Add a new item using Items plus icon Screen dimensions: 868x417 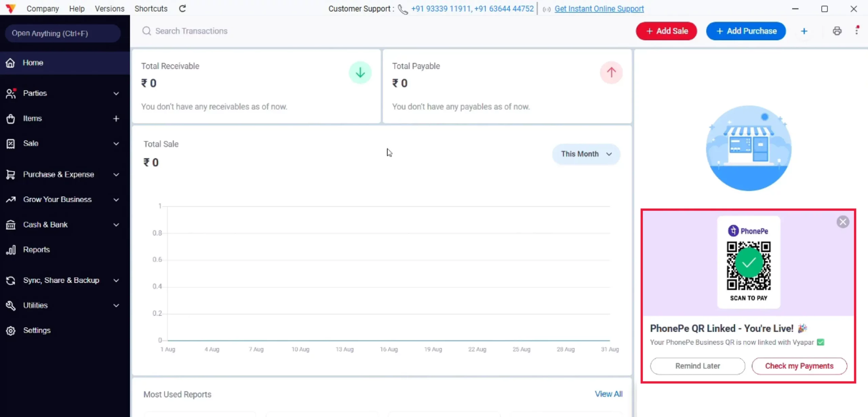(x=116, y=118)
